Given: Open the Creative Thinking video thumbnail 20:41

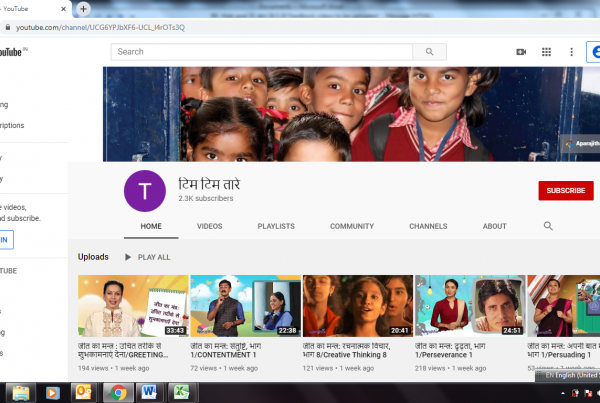Looking at the screenshot, I should (358, 306).
